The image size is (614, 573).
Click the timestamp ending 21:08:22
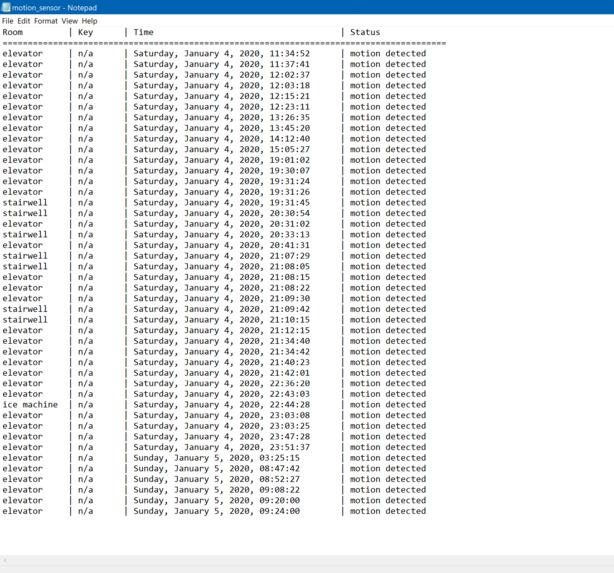coord(222,288)
